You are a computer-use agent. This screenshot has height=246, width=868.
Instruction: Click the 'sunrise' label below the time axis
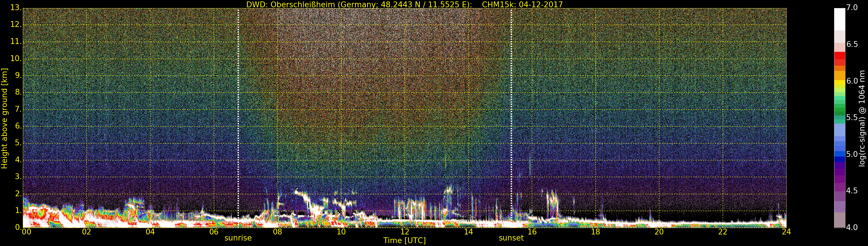pos(238,238)
